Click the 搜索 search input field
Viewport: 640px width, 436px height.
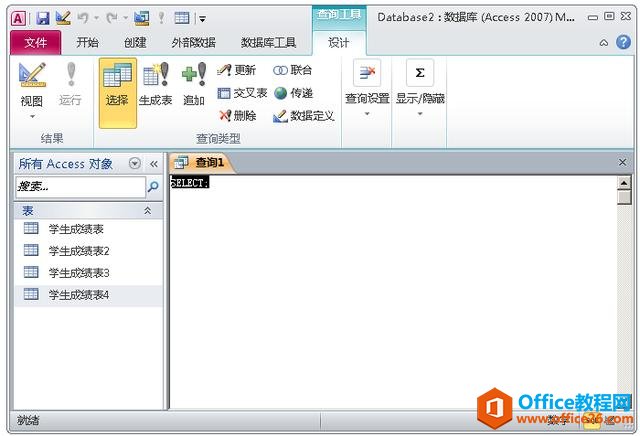[x=79, y=186]
